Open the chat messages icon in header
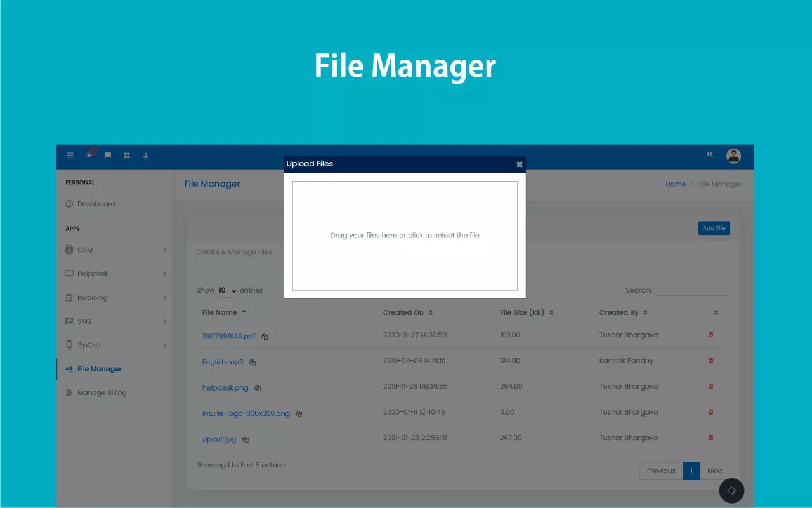Screen dimensions: 812x508 click(108, 156)
